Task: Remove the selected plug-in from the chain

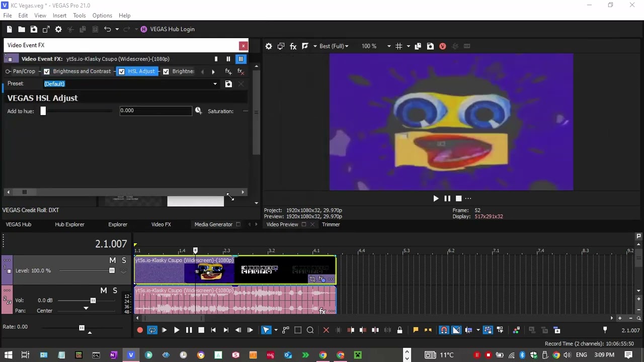Action: pyautogui.click(x=240, y=71)
